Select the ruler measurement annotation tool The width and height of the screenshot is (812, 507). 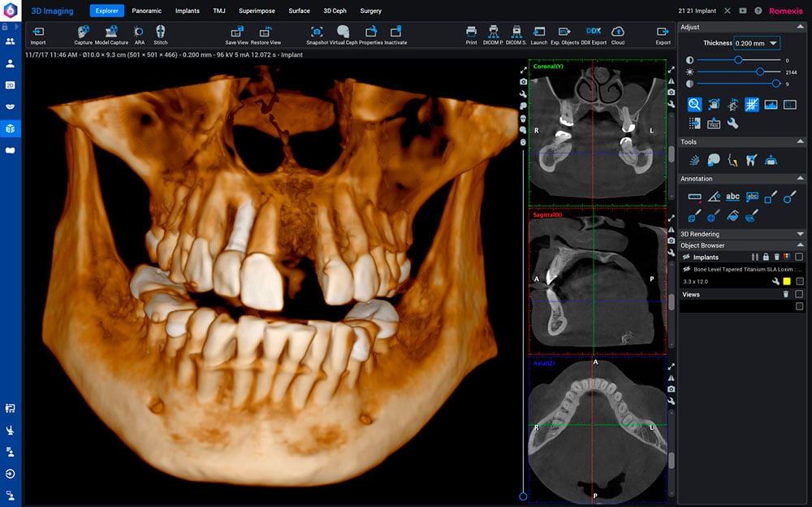[x=694, y=197]
